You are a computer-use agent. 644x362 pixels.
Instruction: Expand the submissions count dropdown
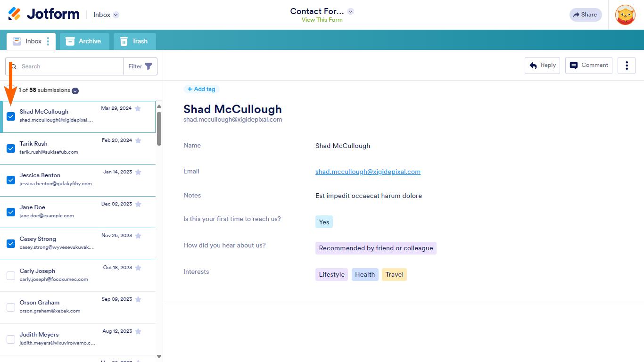(x=75, y=90)
